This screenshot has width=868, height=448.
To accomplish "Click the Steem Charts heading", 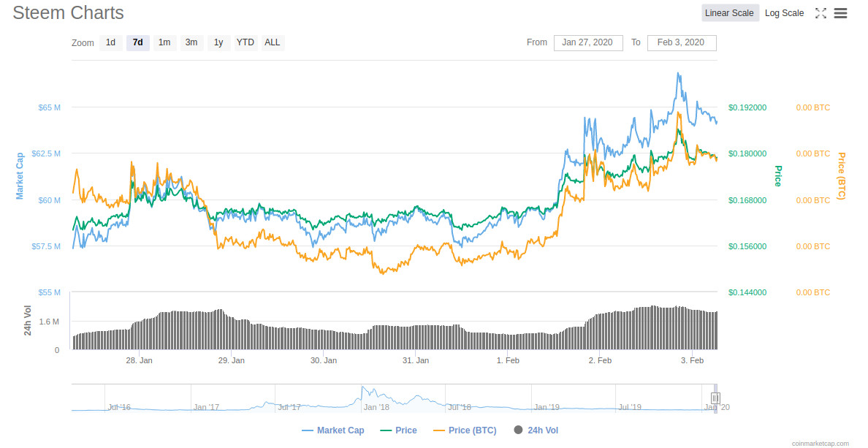I will tap(68, 12).
